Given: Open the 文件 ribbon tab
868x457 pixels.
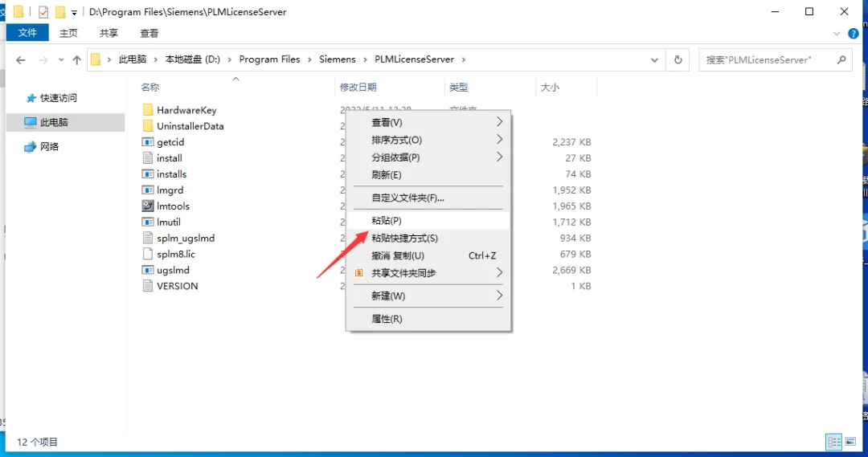Looking at the screenshot, I should [27, 33].
